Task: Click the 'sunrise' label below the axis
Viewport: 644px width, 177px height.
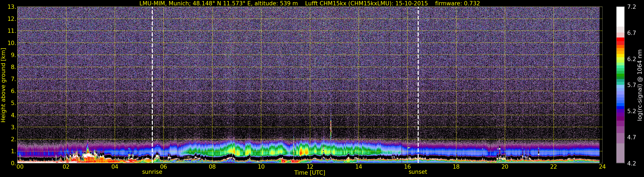Action: point(152,172)
